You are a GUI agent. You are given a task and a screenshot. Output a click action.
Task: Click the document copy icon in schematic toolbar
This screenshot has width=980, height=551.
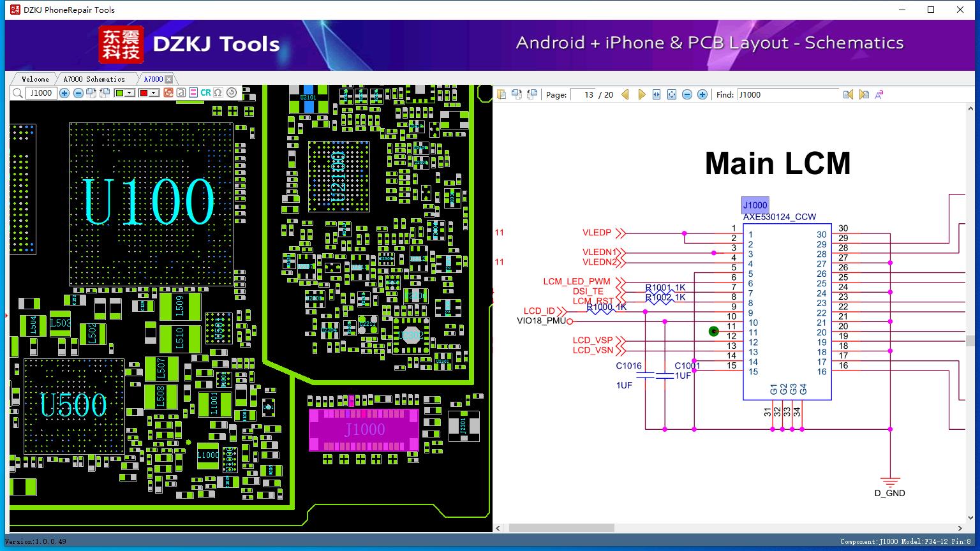tap(501, 94)
